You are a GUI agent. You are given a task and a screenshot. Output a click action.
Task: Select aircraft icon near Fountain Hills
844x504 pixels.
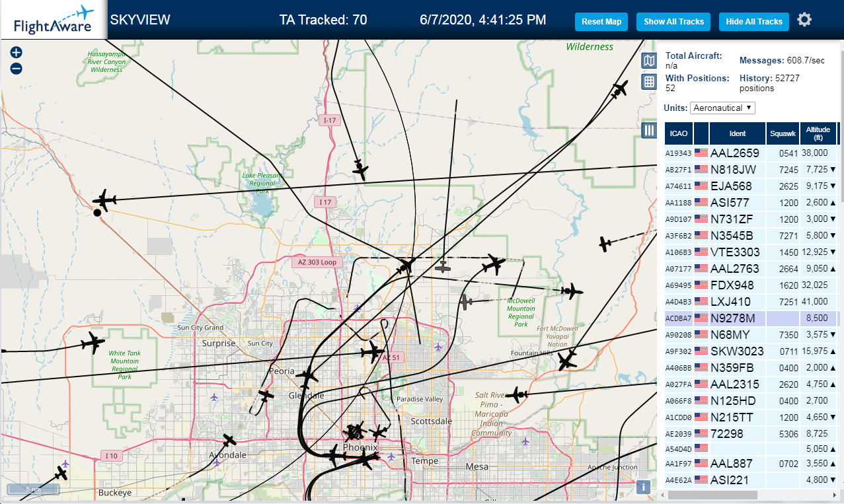pyautogui.click(x=566, y=361)
